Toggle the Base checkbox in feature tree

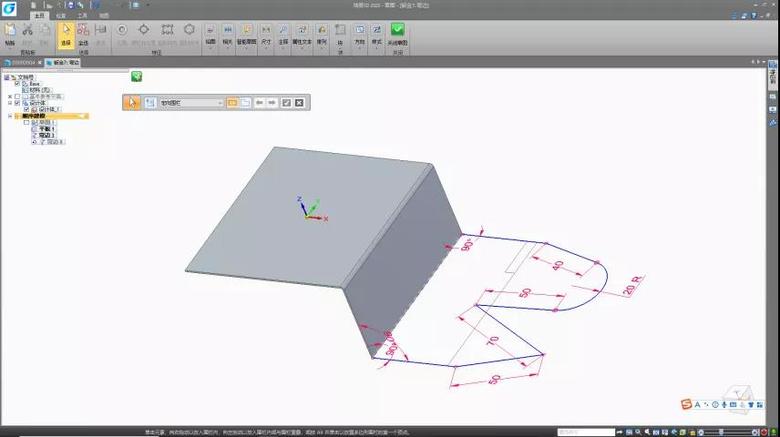(x=17, y=83)
